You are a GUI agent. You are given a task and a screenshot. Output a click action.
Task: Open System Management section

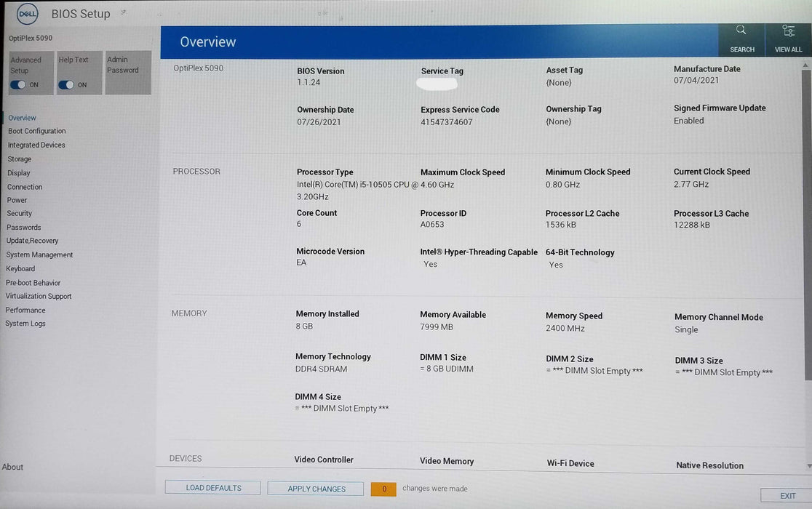pos(39,254)
